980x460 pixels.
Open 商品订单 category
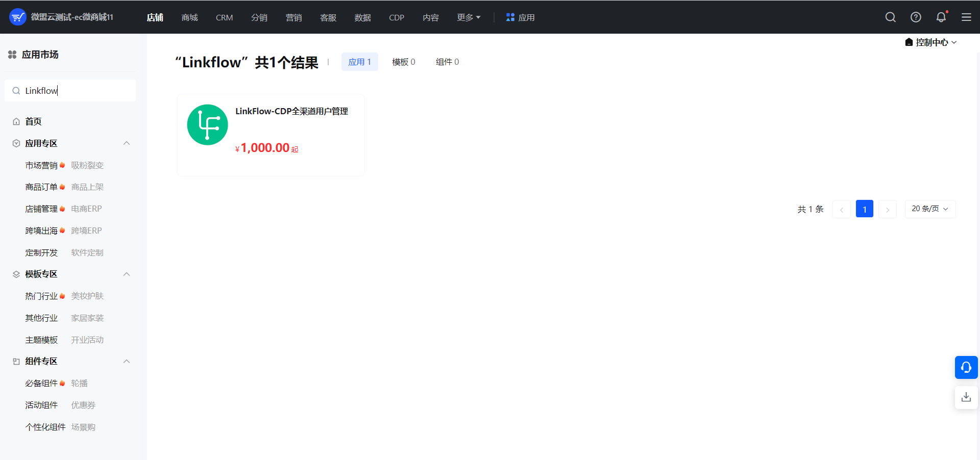tap(41, 187)
